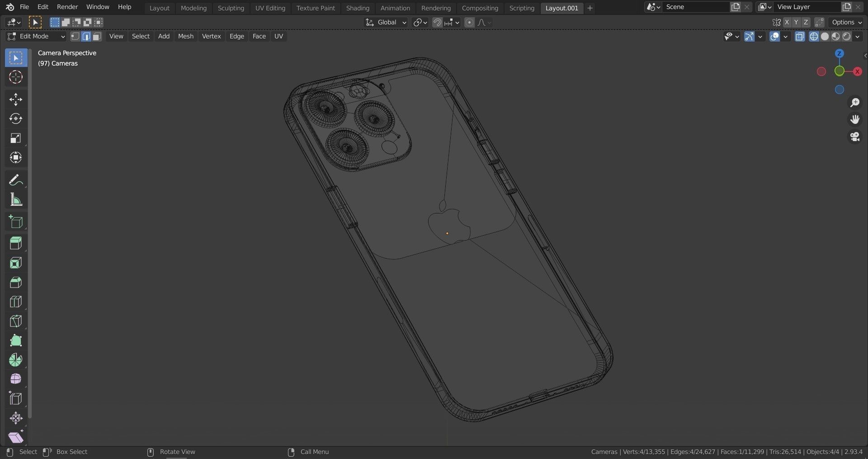Click the View Layer name field
Screen dimensions: 868x459
(x=807, y=7)
